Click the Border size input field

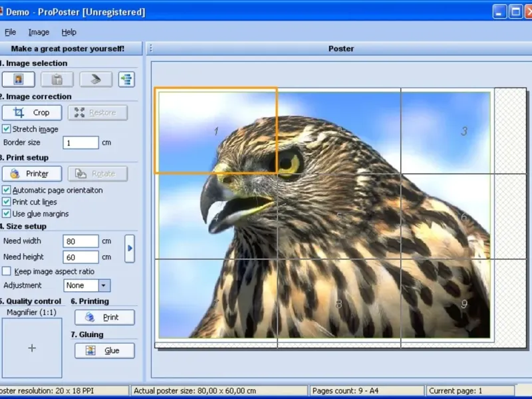[x=80, y=142]
